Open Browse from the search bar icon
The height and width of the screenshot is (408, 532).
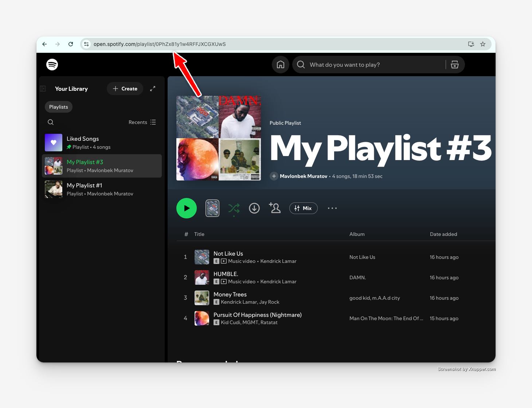(x=455, y=65)
